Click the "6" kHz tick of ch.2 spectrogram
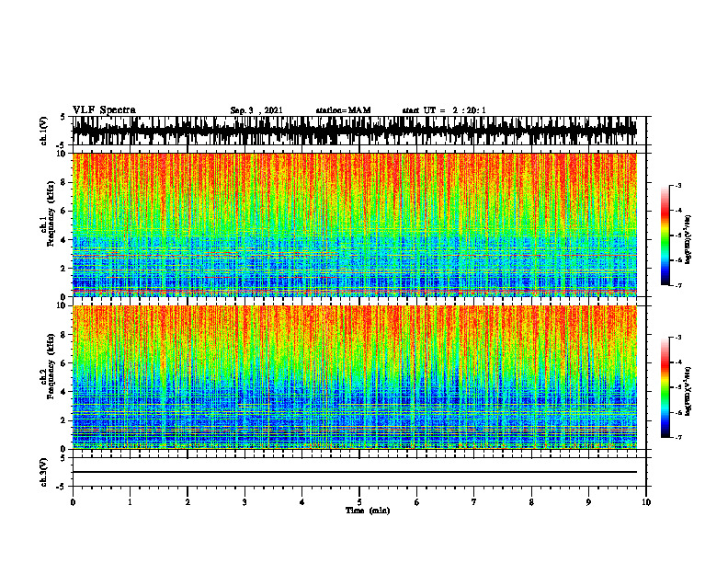 (64, 363)
